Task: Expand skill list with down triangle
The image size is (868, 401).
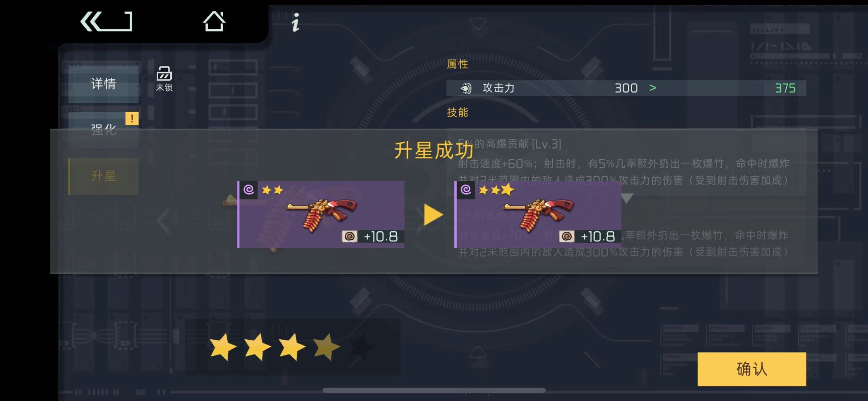Action: click(627, 198)
